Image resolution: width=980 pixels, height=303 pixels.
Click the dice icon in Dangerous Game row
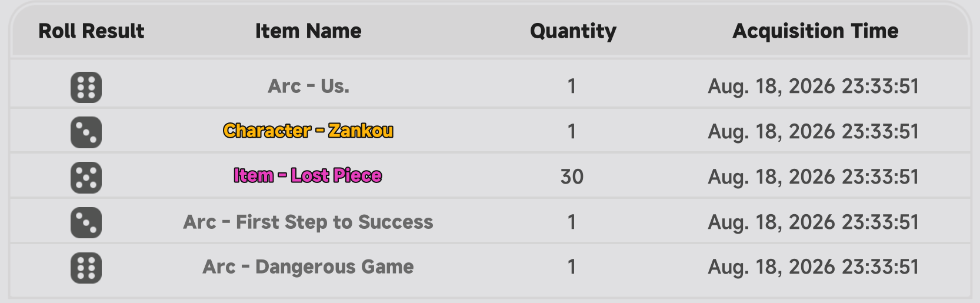(86, 268)
